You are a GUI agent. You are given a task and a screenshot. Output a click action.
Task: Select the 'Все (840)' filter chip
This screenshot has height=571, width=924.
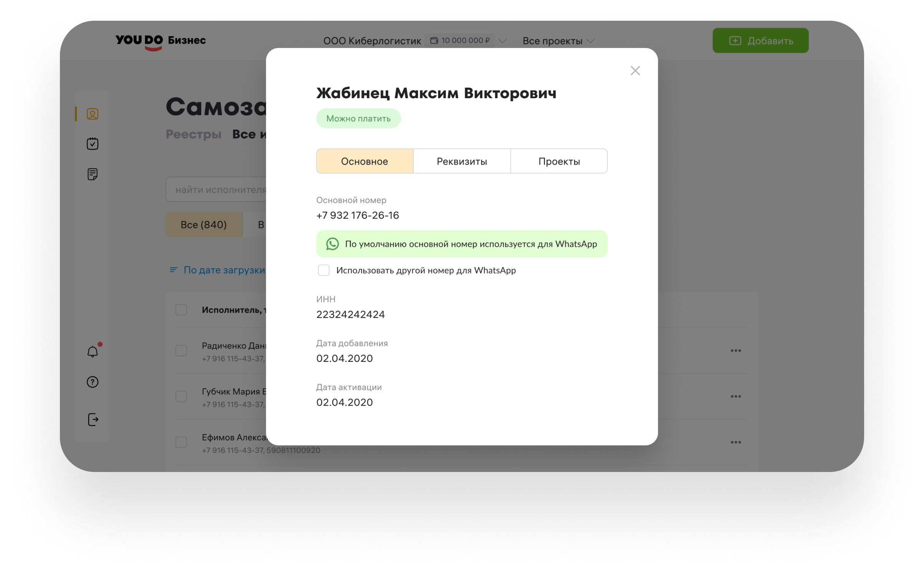point(204,224)
